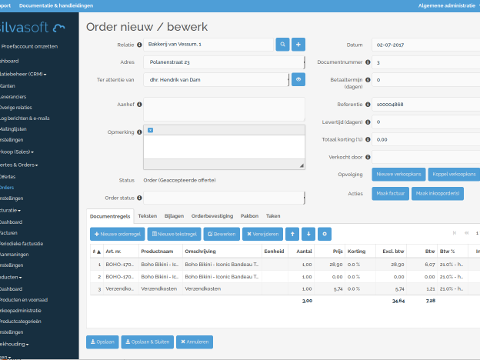
Task: Click the settings gear in the order lines toolbar
Action: (x=324, y=234)
